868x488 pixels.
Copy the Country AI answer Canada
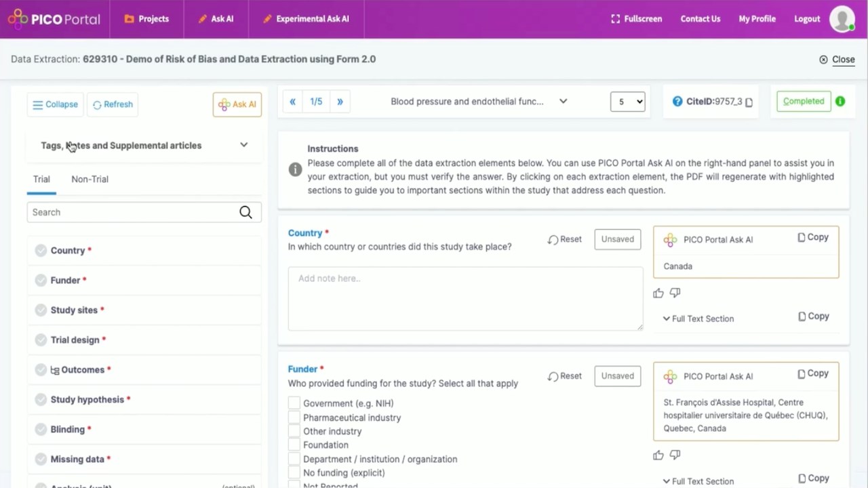pos(813,237)
